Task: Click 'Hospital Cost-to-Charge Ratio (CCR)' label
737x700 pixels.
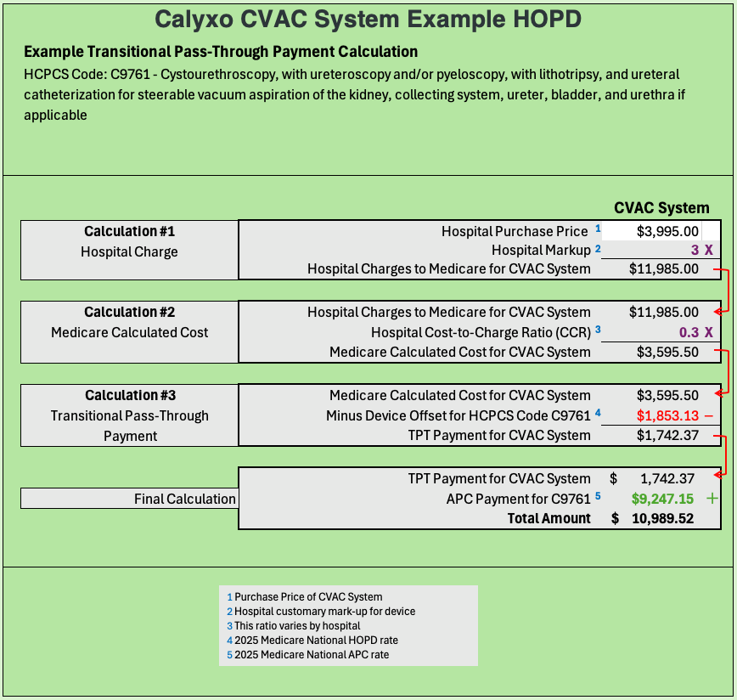Action: (x=481, y=333)
